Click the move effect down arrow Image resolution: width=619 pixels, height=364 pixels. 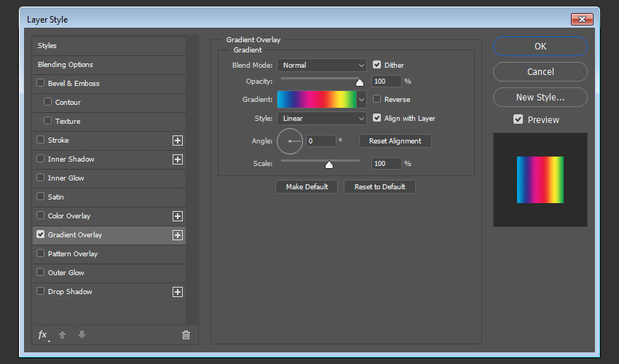82,335
